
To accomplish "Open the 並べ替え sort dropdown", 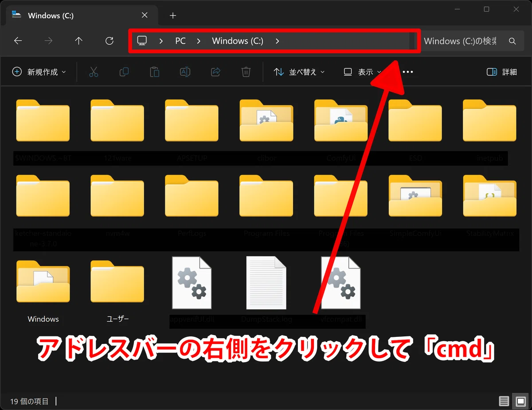I will (299, 72).
